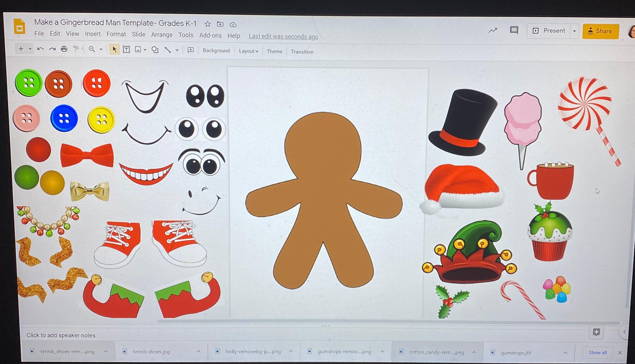Select the Paint format tool
Image resolution: width=635 pixels, height=364 pixels.
point(76,49)
